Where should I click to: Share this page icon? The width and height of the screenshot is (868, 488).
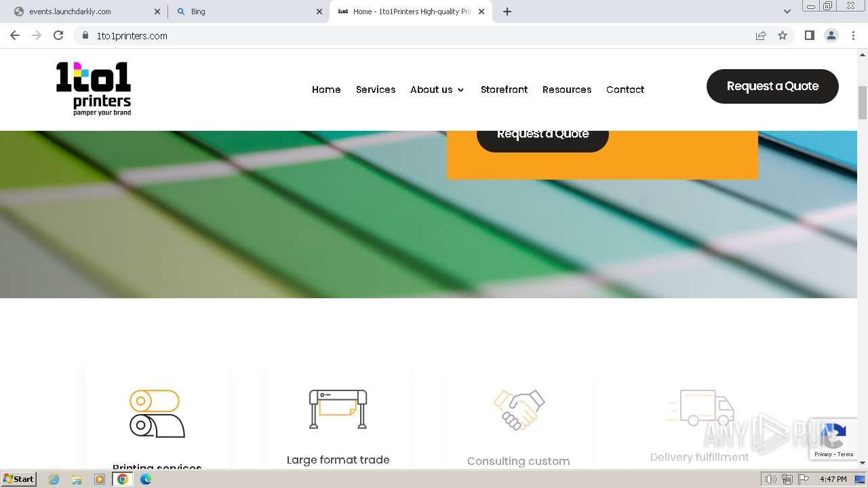click(761, 36)
